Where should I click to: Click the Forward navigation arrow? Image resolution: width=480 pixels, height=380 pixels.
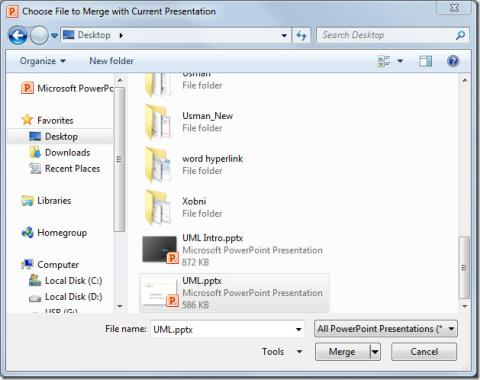pyautogui.click(x=39, y=35)
